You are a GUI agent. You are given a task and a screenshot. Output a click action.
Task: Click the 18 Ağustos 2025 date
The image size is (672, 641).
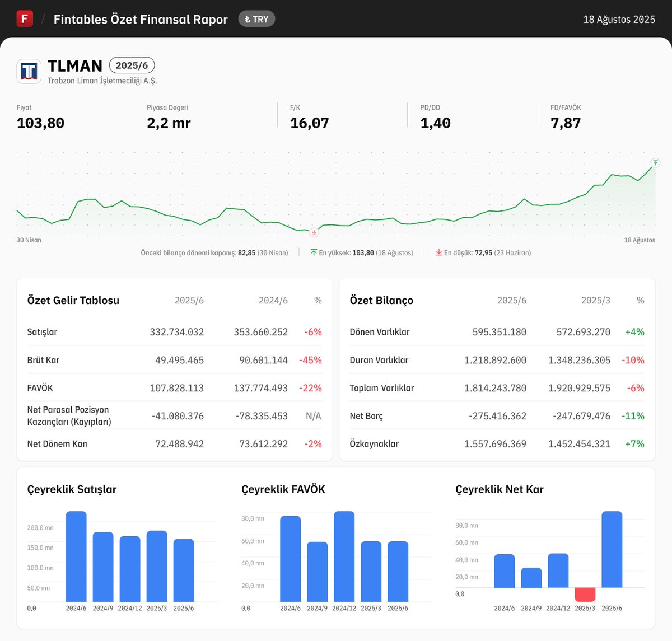619,18
